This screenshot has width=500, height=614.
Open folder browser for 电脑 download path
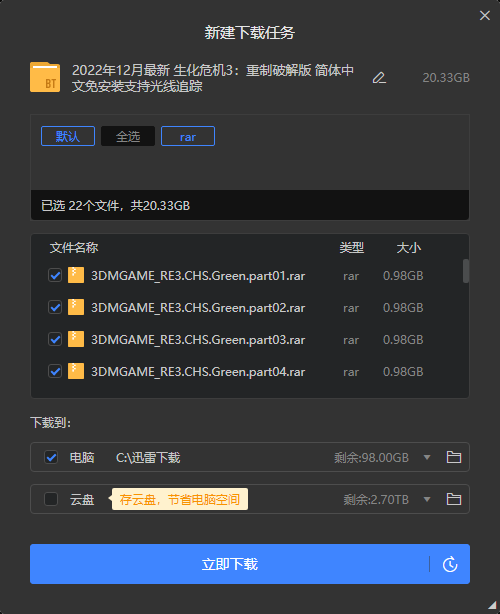[x=454, y=457]
